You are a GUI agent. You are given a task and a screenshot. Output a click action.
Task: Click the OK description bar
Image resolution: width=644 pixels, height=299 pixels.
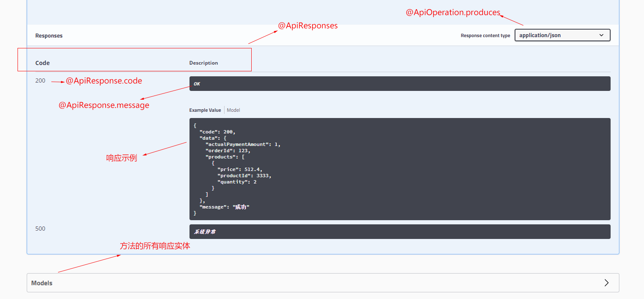tap(399, 83)
